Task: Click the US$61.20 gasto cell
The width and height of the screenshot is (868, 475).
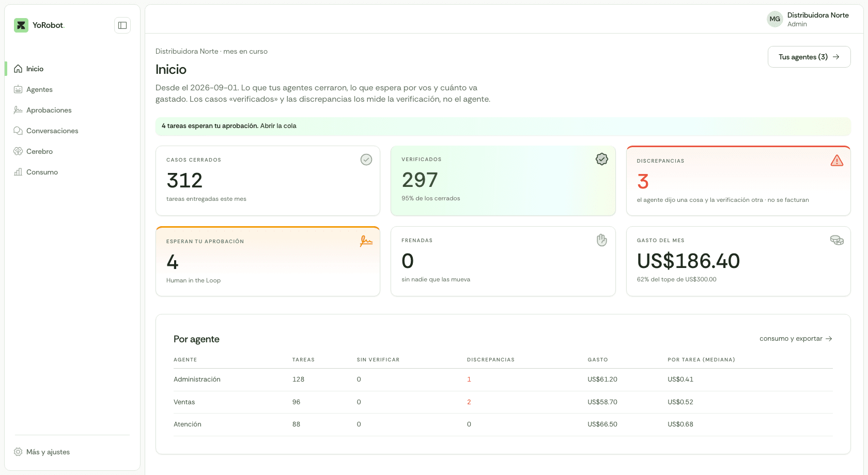Action: click(602, 379)
